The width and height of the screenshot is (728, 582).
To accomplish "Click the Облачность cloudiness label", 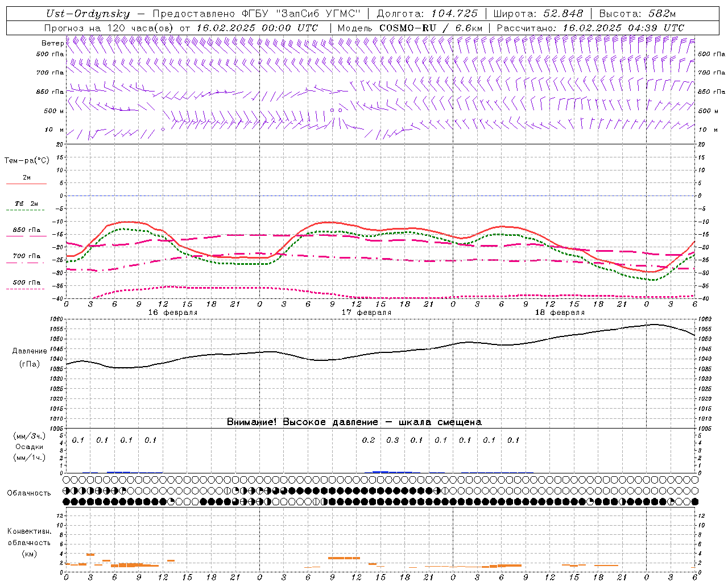I will coord(29,493).
